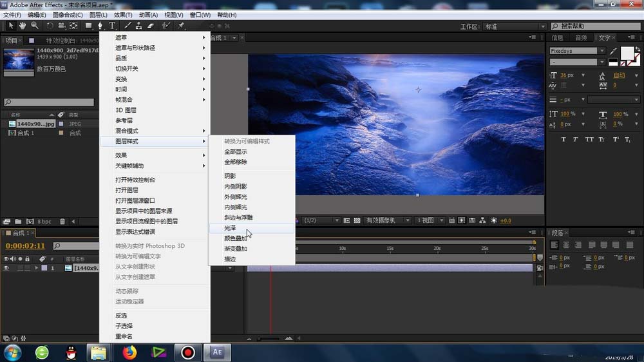This screenshot has width=644, height=362.
Task: Choose 光泽 from layer styles submenu
Action: [x=231, y=228]
